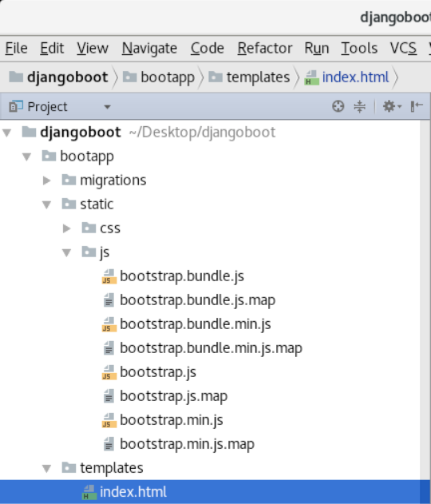Click the JS icon of bootstrap.bundle.js

pos(109,276)
